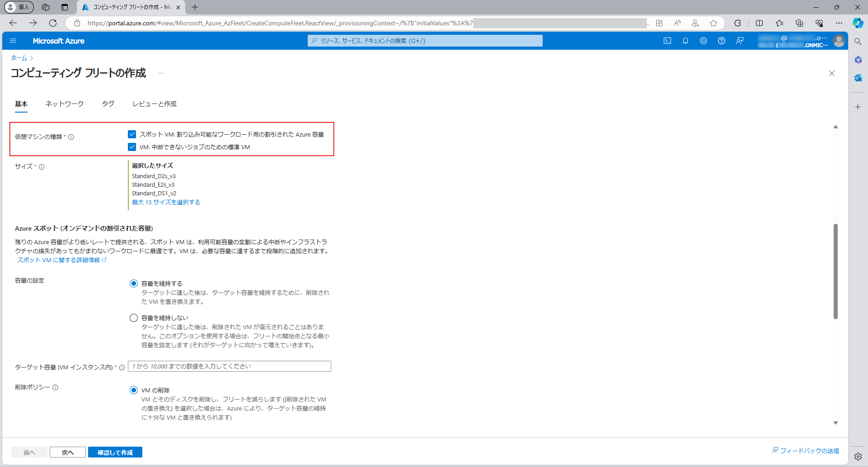Show info for 仮想マシンの種類
The image size is (868, 467).
pyautogui.click(x=71, y=137)
